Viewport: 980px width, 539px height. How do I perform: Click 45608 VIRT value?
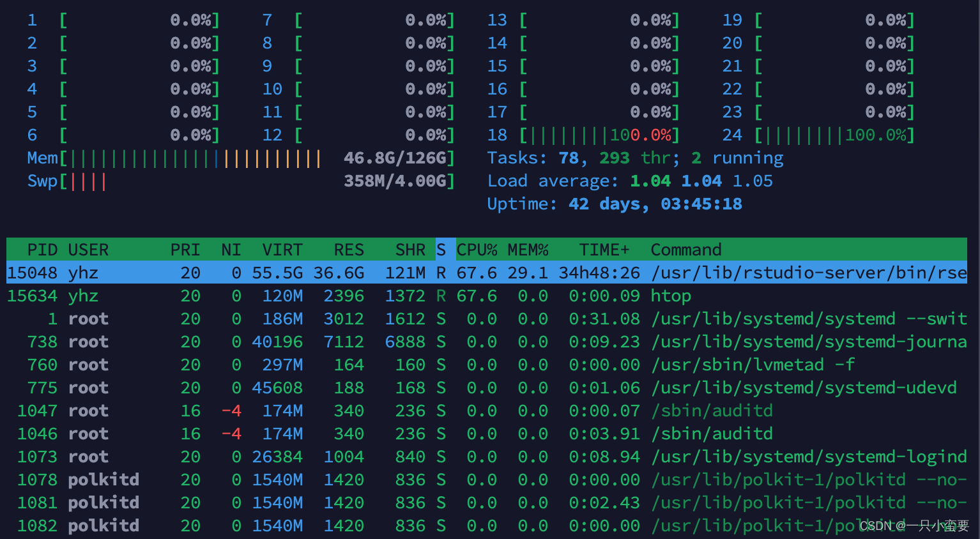pyautogui.click(x=277, y=388)
